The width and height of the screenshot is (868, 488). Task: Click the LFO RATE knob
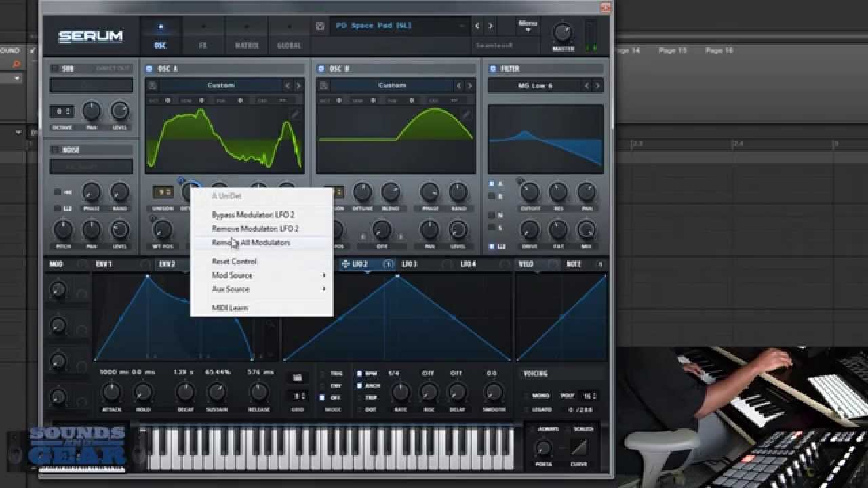point(401,392)
